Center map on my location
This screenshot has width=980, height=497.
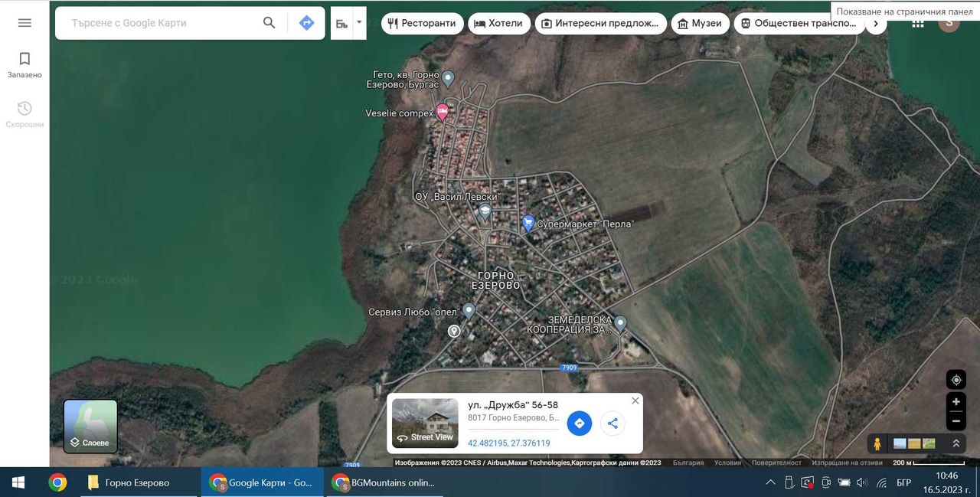point(955,380)
